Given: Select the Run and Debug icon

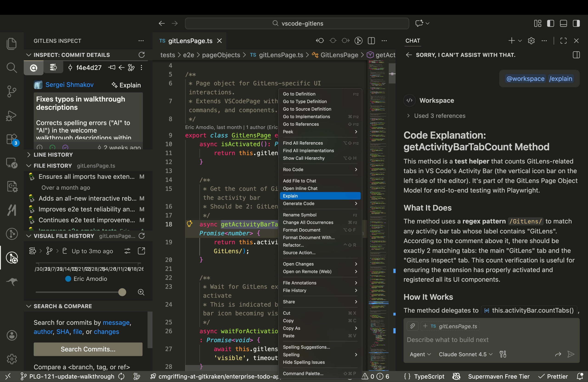Looking at the screenshot, I should 12,116.
